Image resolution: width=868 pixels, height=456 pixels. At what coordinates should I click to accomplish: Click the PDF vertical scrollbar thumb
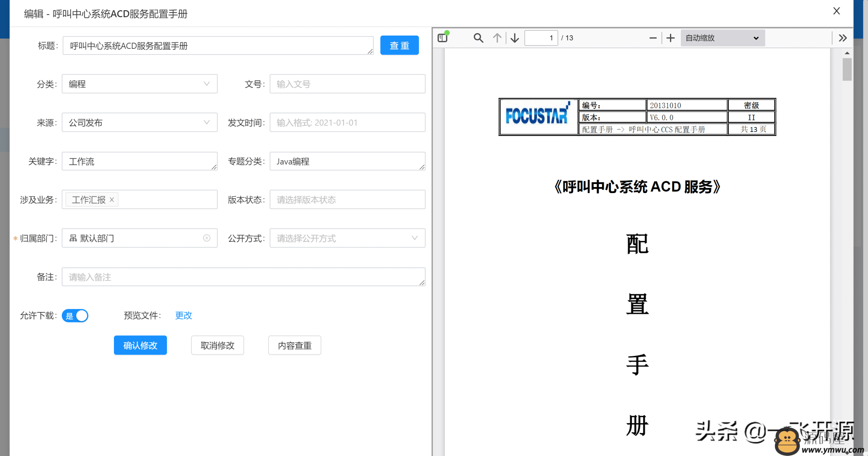point(847,69)
